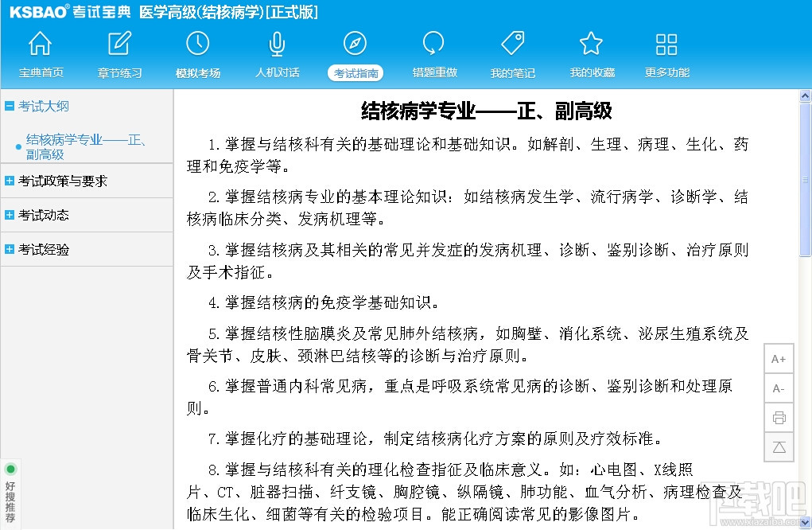Click the 考试政策与要求 label text
The width and height of the screenshot is (812, 530).
[x=63, y=181]
